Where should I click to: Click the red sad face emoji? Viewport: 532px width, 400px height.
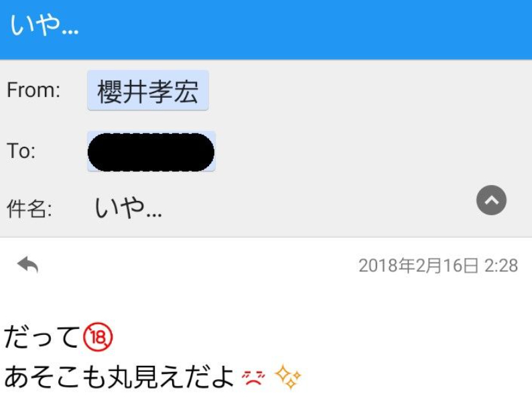[253, 378]
